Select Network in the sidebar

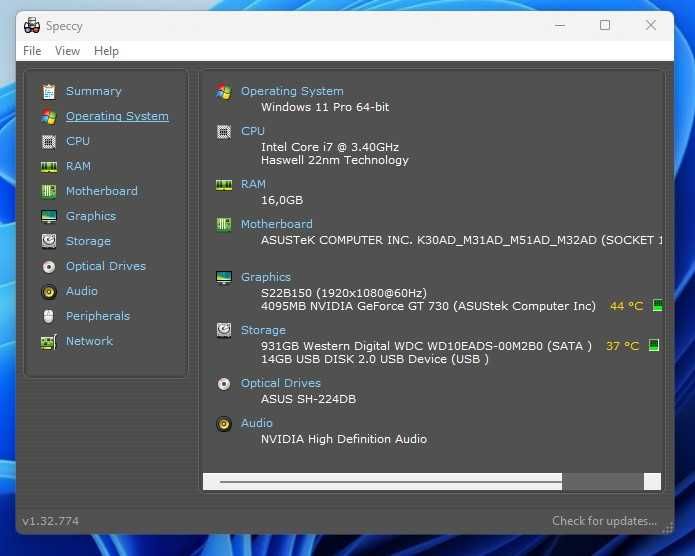pyautogui.click(x=89, y=341)
